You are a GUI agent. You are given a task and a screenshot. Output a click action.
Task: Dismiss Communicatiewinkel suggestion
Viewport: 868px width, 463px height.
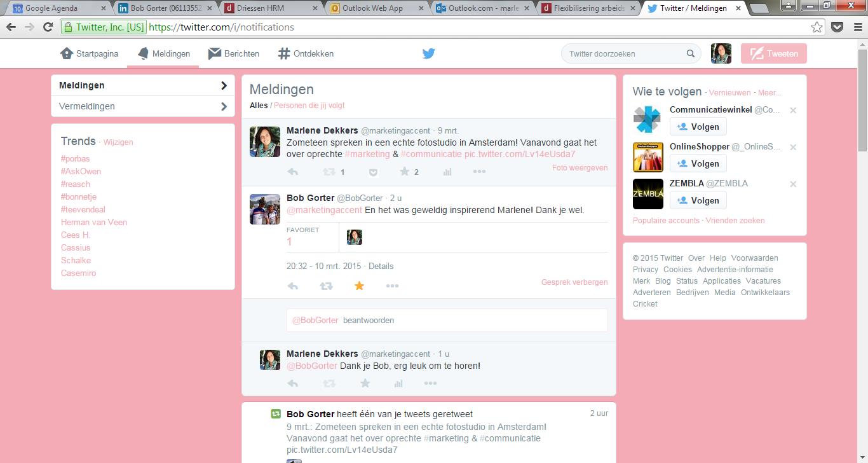[793, 110]
